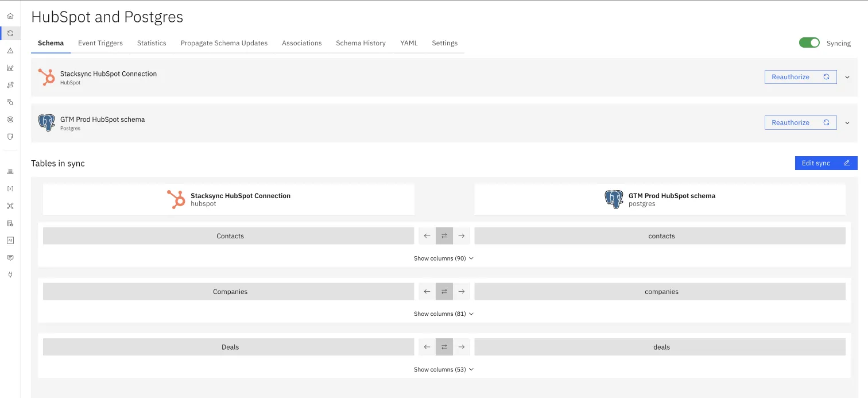
Task: Open the YAML tab
Action: pos(409,43)
